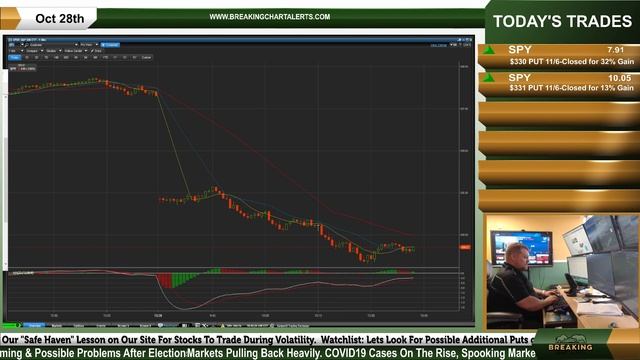Click the SPY symbol input field

tap(14, 44)
